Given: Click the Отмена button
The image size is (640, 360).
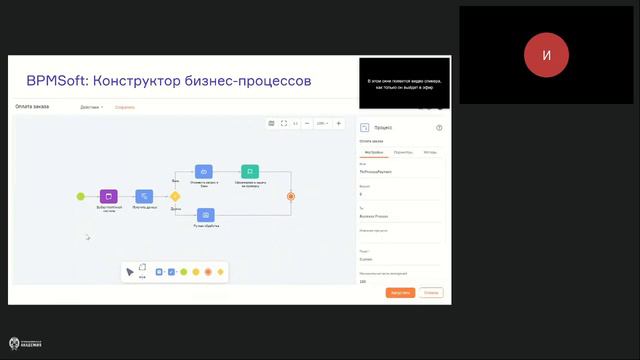Looking at the screenshot, I should pyautogui.click(x=431, y=293).
